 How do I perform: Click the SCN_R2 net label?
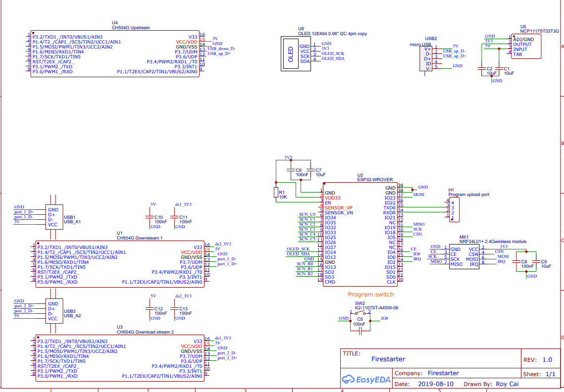[305, 274]
